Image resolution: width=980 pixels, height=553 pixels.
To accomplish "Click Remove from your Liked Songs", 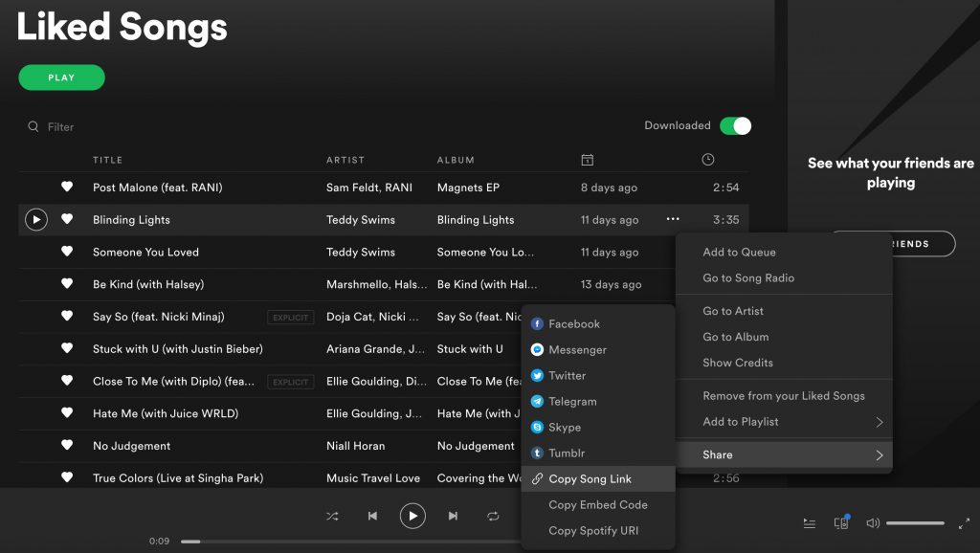I will point(784,395).
